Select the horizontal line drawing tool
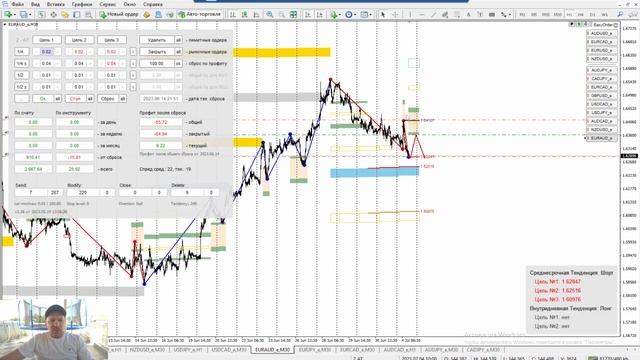 pos(422,14)
